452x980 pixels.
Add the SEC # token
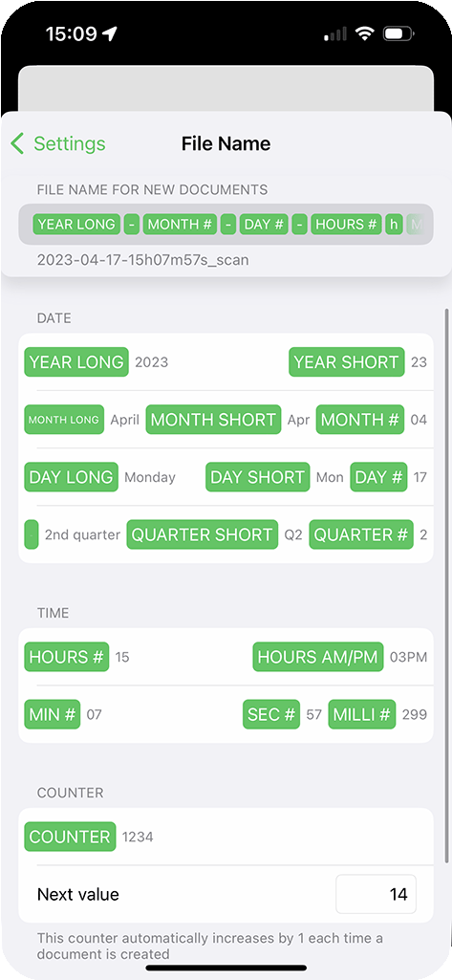point(271,714)
